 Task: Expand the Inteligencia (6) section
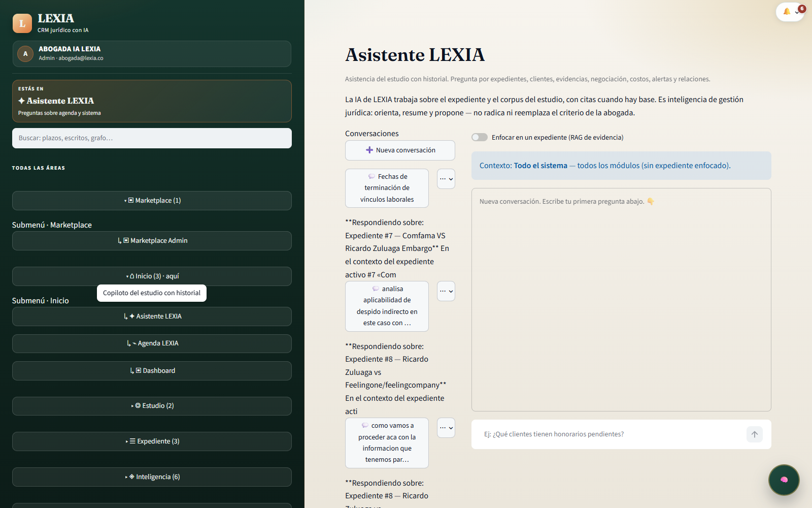[x=152, y=477]
